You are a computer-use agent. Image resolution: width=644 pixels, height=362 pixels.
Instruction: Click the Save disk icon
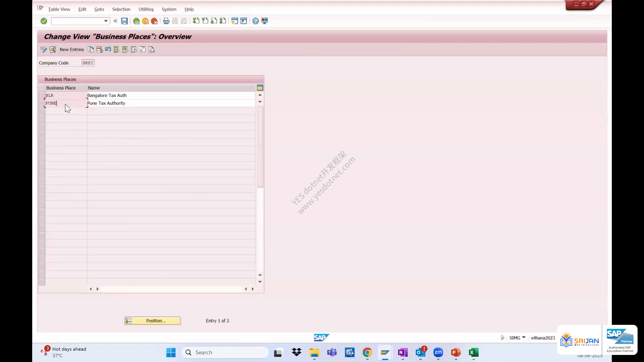[124, 21]
